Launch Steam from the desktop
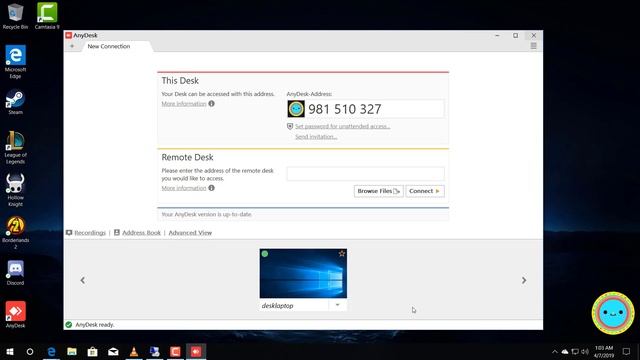The height and width of the screenshot is (360, 640). [x=15, y=102]
